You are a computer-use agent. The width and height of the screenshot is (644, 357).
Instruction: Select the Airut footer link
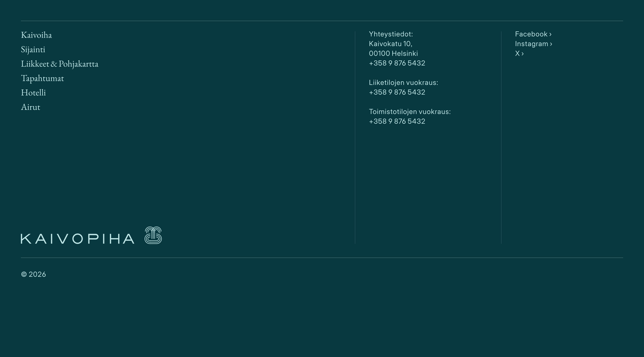click(30, 107)
